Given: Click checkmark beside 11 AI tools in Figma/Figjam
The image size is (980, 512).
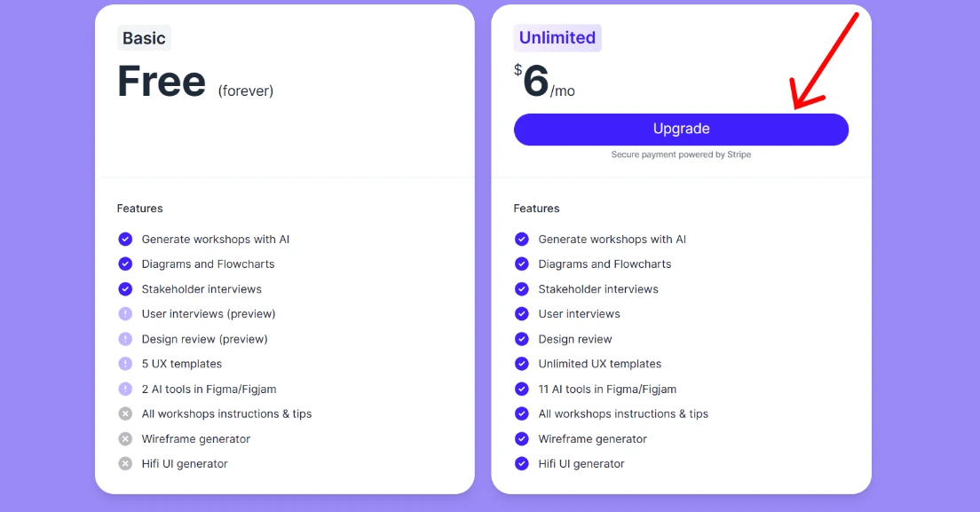Looking at the screenshot, I should point(522,389).
